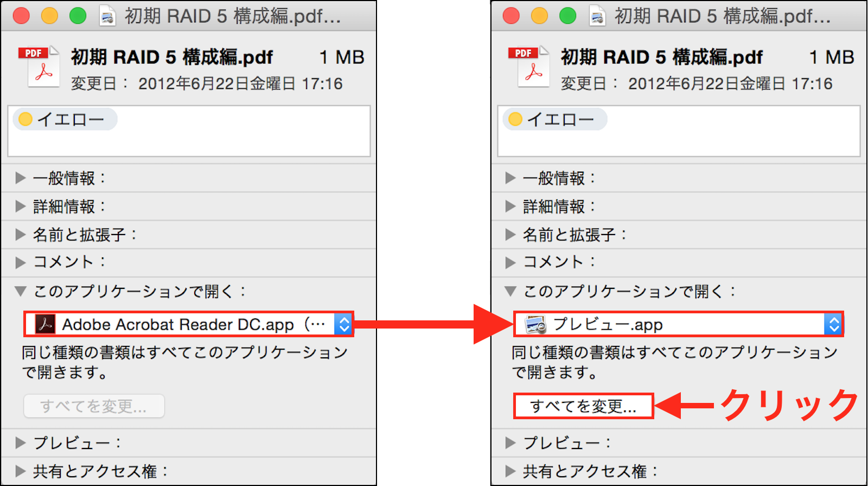Image resolution: width=868 pixels, height=486 pixels.
Task: Minimize the right Info window
Action: (539, 16)
